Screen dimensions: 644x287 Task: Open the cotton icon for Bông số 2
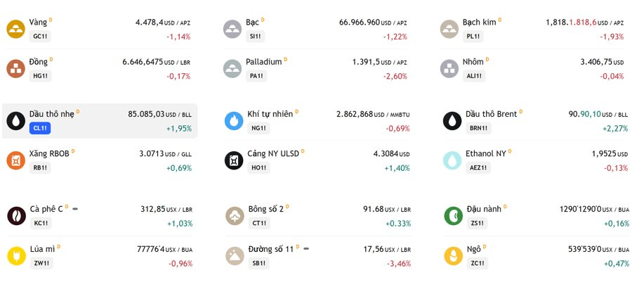pyautogui.click(x=235, y=216)
